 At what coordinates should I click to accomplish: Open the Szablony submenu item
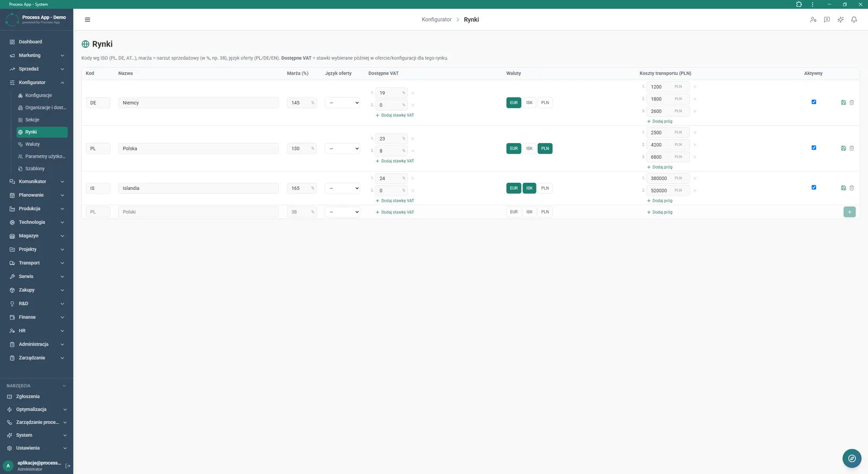tap(42, 169)
